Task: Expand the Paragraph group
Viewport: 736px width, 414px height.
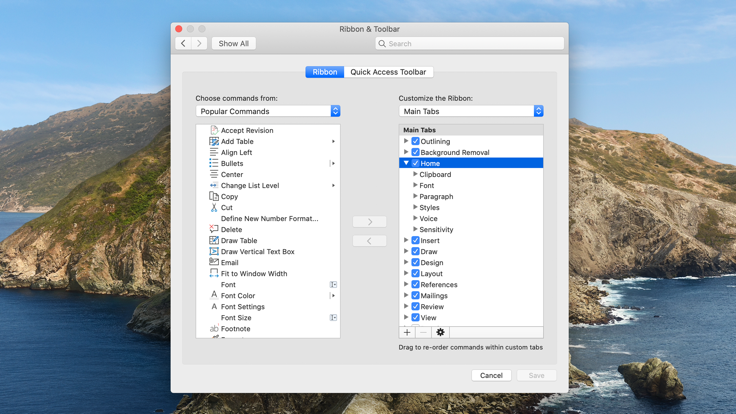Action: 415,196
